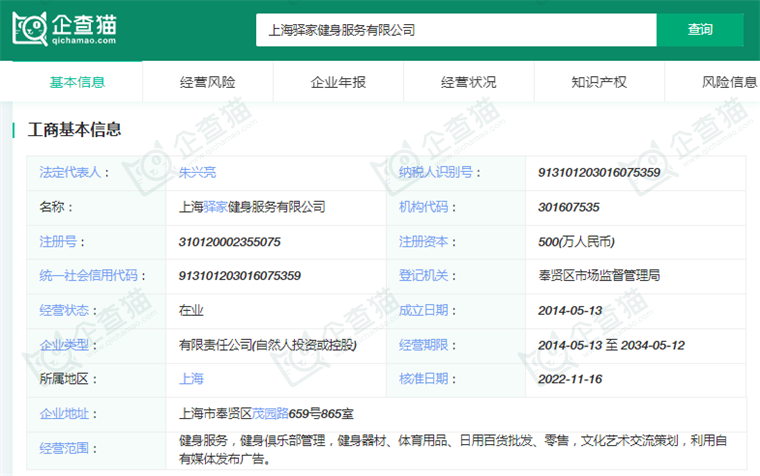Screen dimensions: 760x476
Task: Click the 企查猫 cat logo icon
Action: tap(30, 29)
